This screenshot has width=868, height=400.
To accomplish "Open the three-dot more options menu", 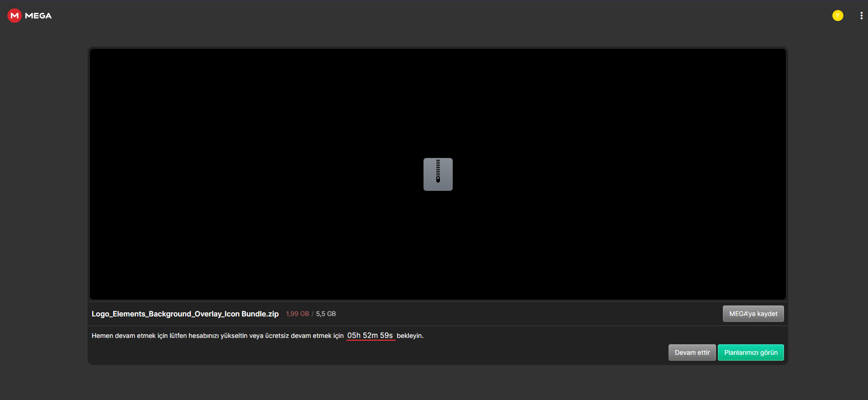I will click(x=861, y=16).
